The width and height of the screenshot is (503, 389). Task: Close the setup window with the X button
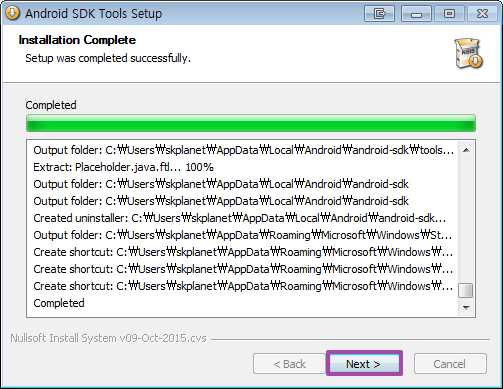[x=482, y=14]
